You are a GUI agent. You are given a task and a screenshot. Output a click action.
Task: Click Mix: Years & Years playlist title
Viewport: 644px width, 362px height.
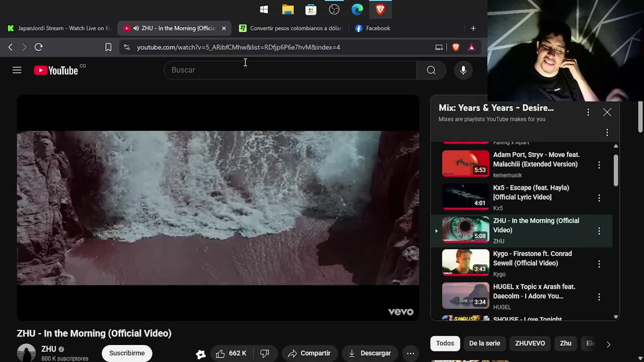[x=496, y=108]
